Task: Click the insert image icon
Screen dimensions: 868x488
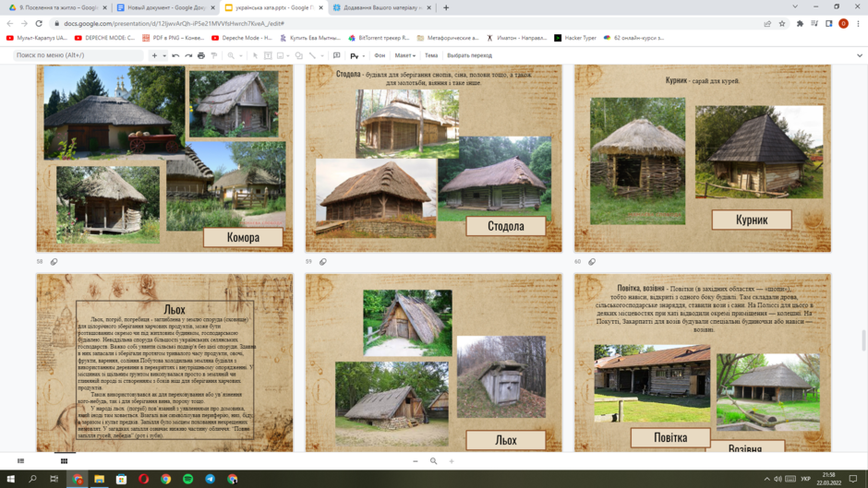Action: 280,55
